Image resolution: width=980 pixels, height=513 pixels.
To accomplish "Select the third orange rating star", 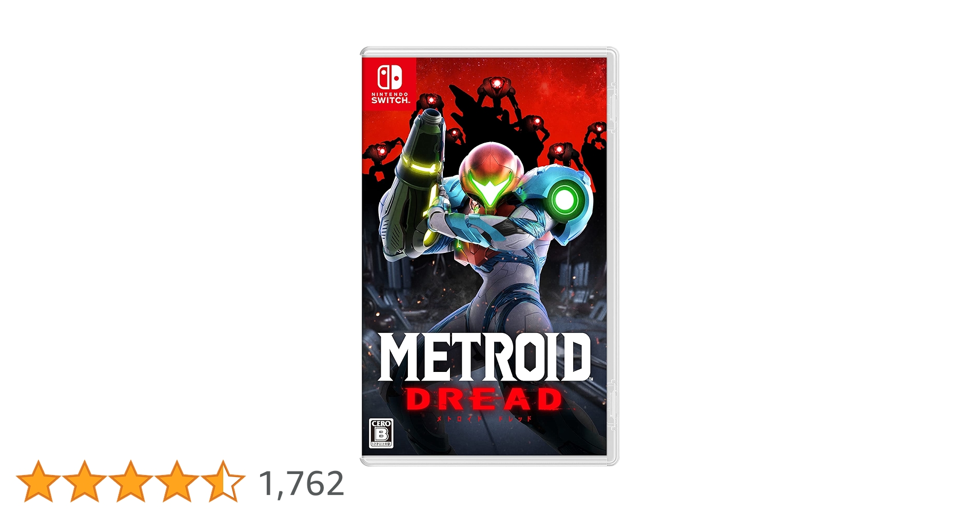I will pos(130,482).
